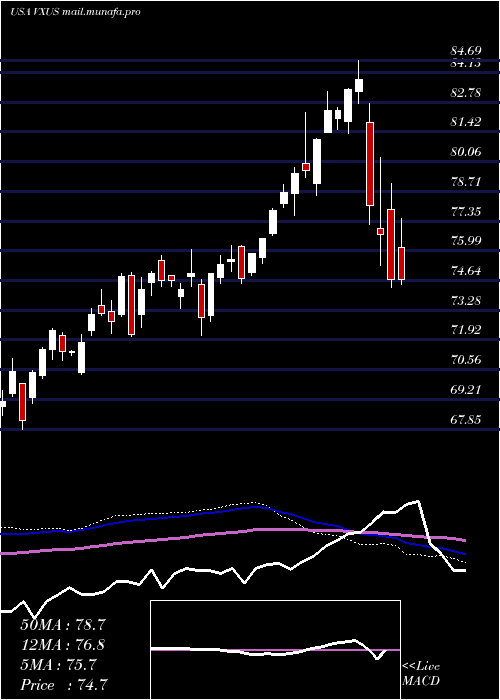This screenshot has height=700, width=500.
Task: Click the 69.21 price axis label
Action: [x=466, y=390]
